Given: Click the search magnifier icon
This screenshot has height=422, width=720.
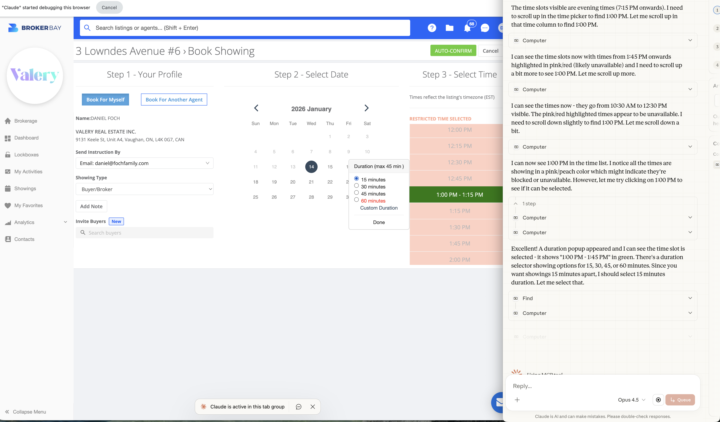Looking at the screenshot, I should [x=87, y=28].
